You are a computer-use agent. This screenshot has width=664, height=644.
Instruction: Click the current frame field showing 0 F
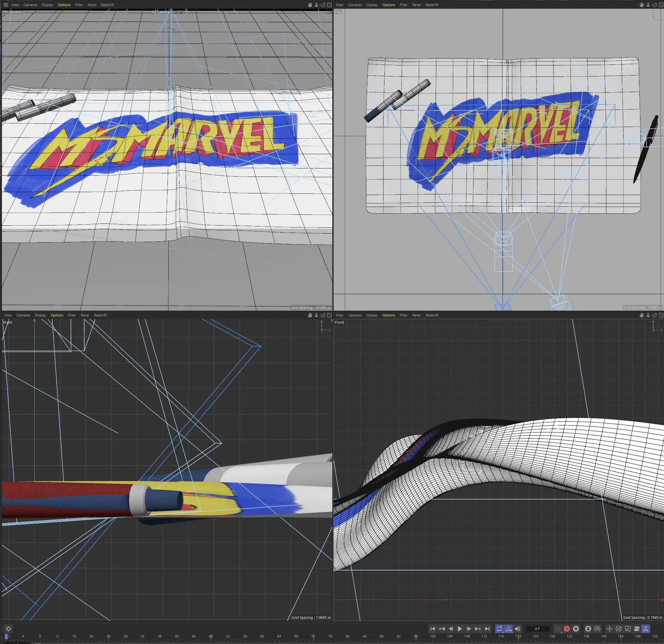(537, 628)
